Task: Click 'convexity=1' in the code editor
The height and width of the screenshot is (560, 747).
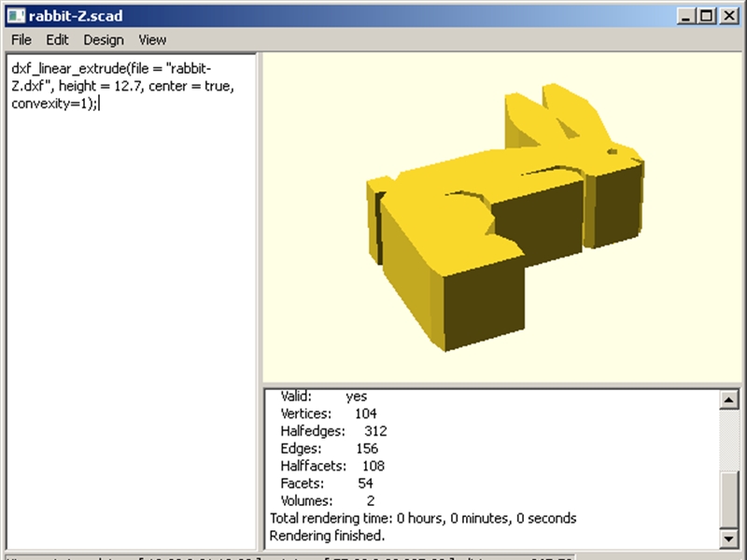Action: pos(50,104)
